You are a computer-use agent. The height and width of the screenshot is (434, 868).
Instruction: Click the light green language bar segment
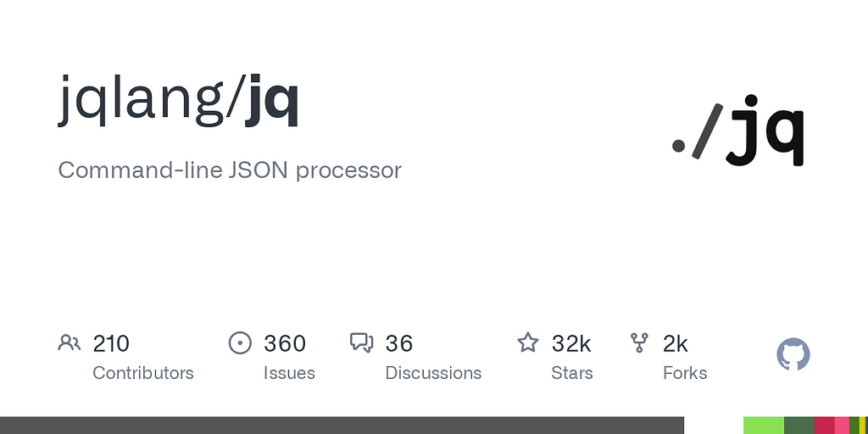point(764,426)
